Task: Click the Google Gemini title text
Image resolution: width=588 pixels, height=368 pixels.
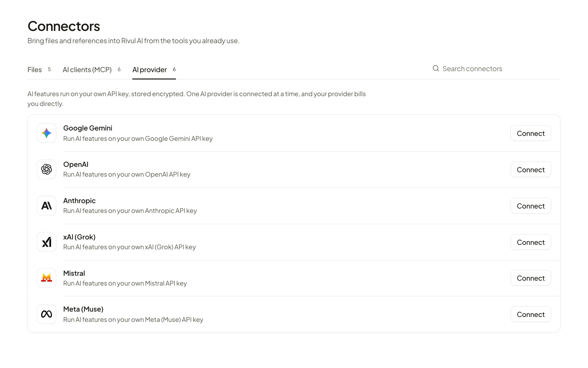Action: 88,128
